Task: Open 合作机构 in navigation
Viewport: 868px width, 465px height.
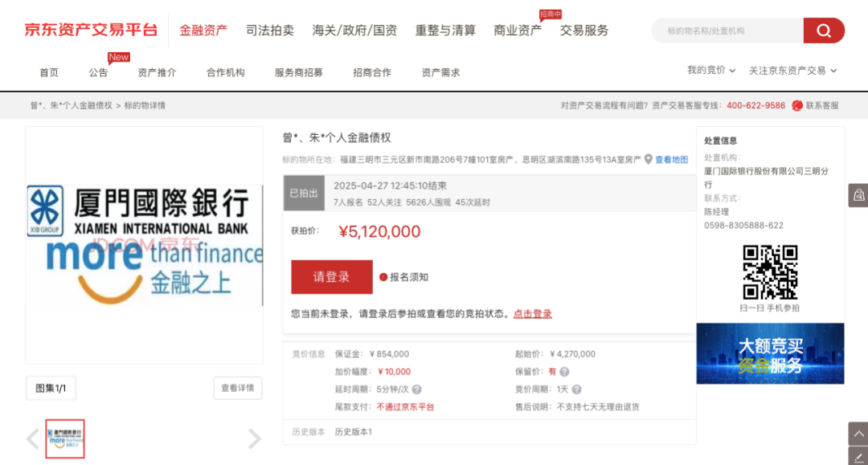Action: click(225, 72)
